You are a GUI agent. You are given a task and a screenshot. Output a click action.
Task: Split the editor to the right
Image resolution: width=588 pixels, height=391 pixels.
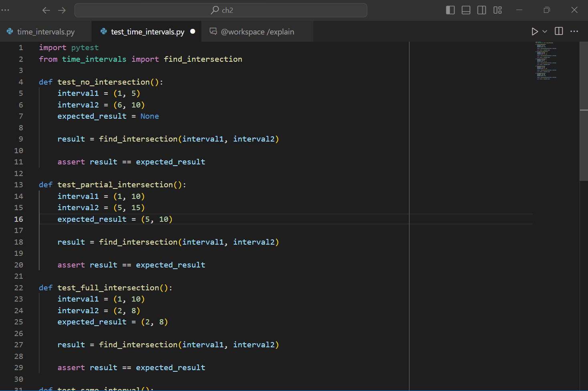click(x=559, y=31)
